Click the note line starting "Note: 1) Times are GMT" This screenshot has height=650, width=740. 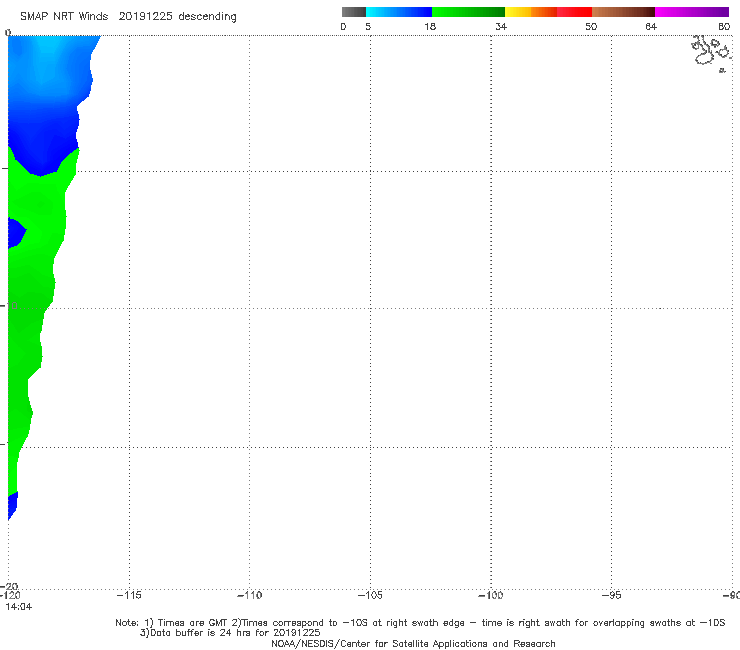tap(420, 623)
